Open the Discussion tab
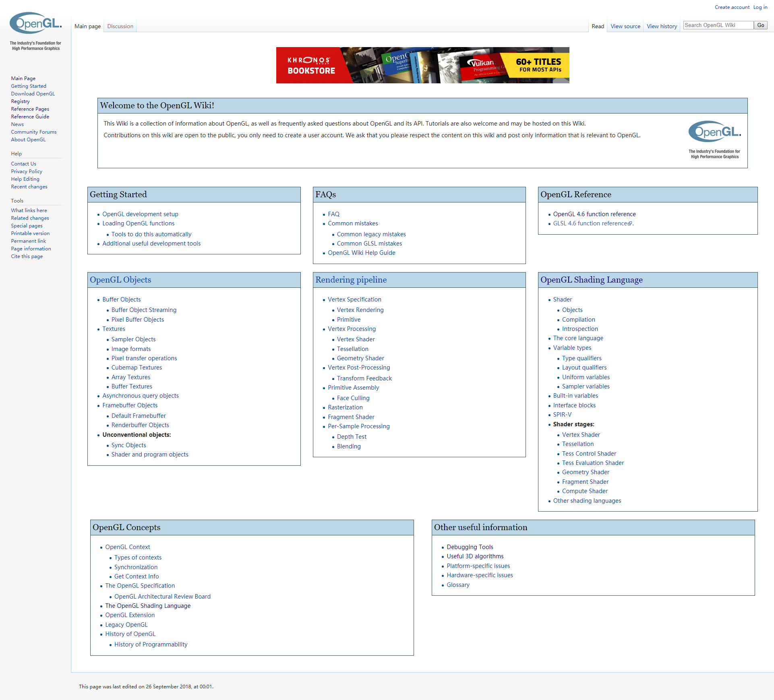 coord(120,26)
